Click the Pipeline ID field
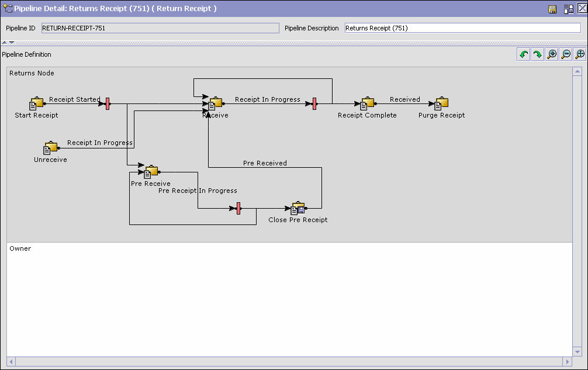This screenshot has width=588, height=370. point(160,28)
